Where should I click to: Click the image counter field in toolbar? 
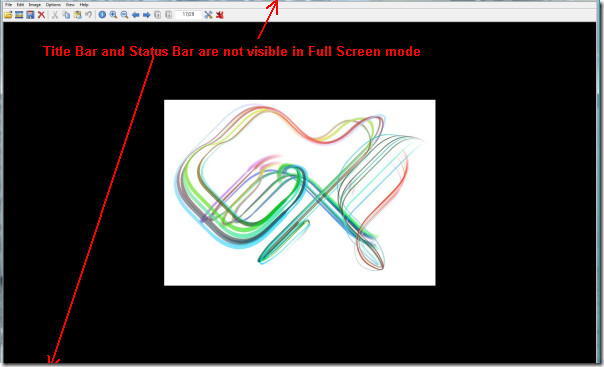[188, 15]
